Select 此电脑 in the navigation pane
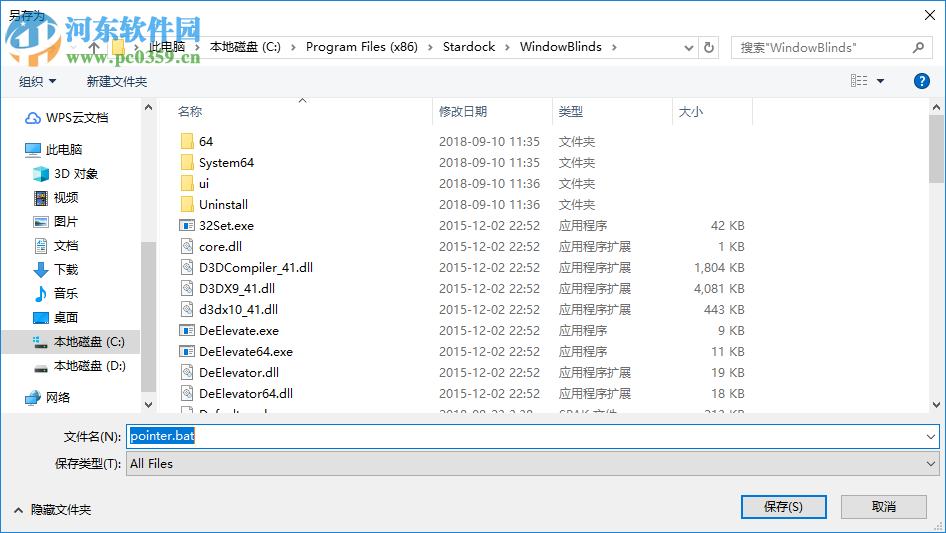The image size is (946, 533). click(x=53, y=149)
